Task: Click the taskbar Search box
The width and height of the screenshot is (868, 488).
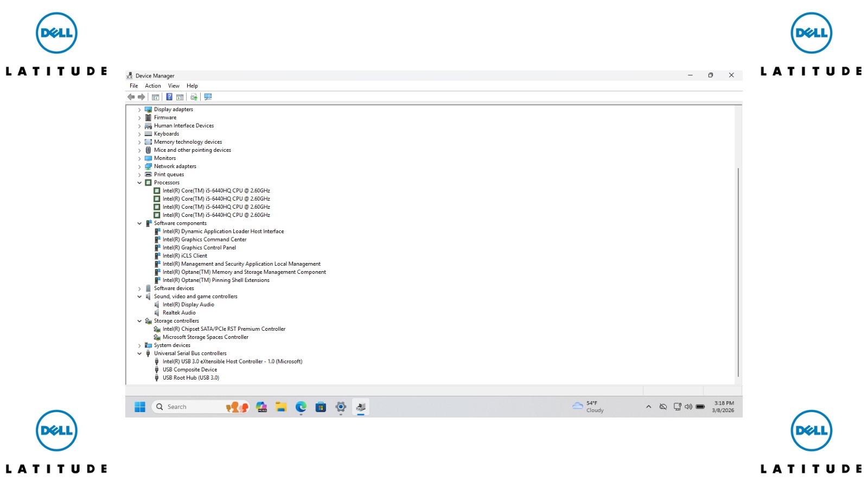Action: pos(201,407)
